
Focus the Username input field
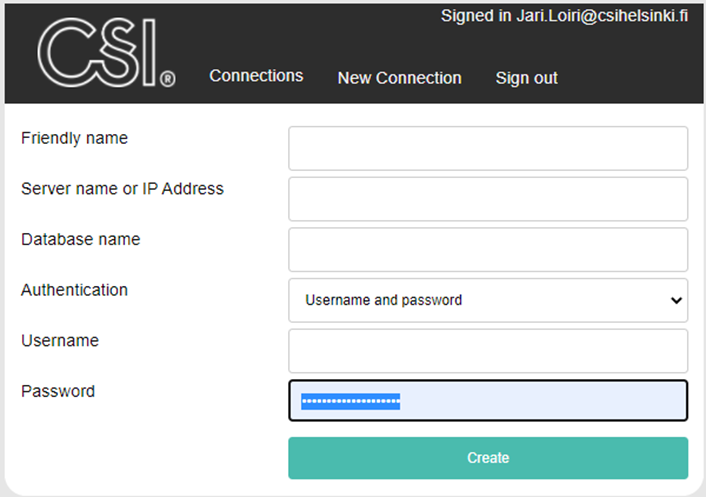point(488,351)
